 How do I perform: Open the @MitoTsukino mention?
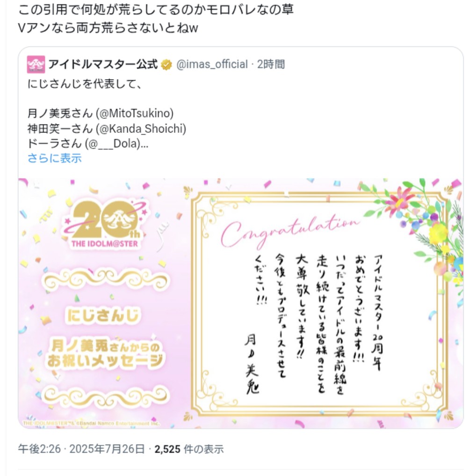point(134,113)
